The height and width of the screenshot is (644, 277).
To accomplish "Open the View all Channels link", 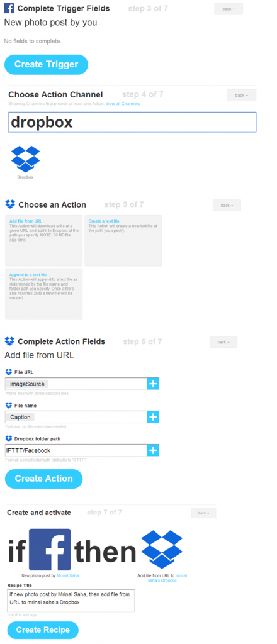I will [123, 104].
